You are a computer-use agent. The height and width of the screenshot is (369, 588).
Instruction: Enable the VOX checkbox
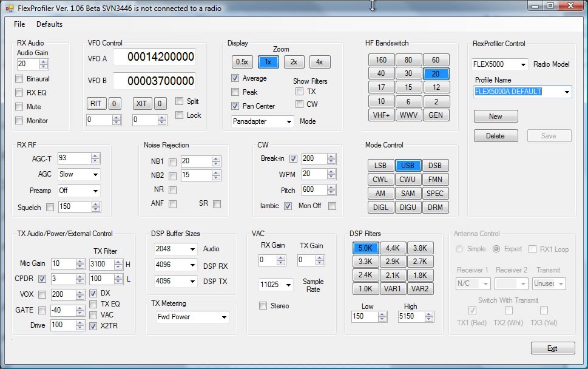[42, 294]
